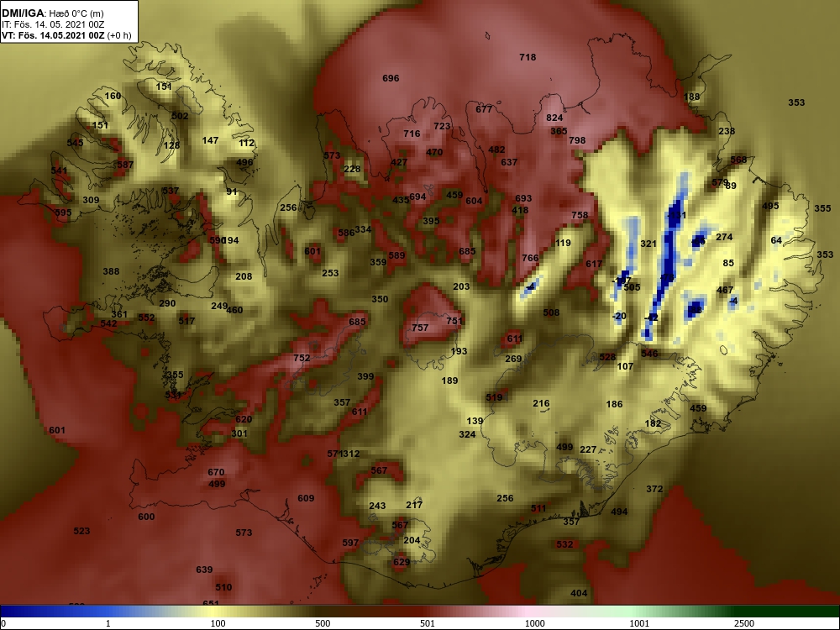The width and height of the screenshot is (840, 630).
Task: Click the map value 609
Action: coord(306,498)
